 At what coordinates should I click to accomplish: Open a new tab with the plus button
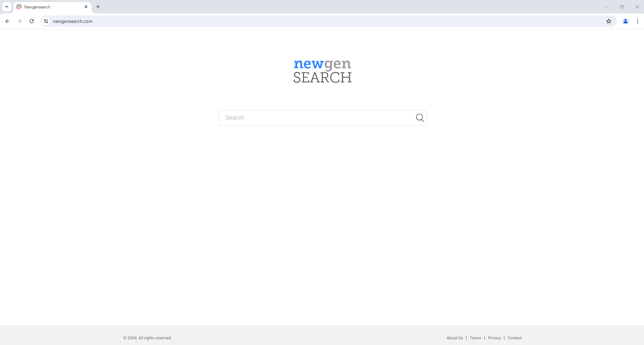[x=98, y=7]
